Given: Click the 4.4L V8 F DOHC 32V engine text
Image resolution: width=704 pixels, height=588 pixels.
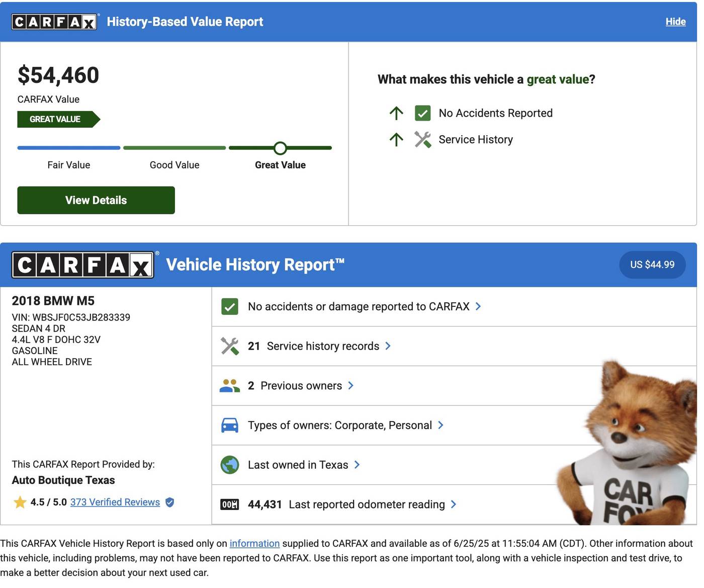Looking at the screenshot, I should pos(56,340).
